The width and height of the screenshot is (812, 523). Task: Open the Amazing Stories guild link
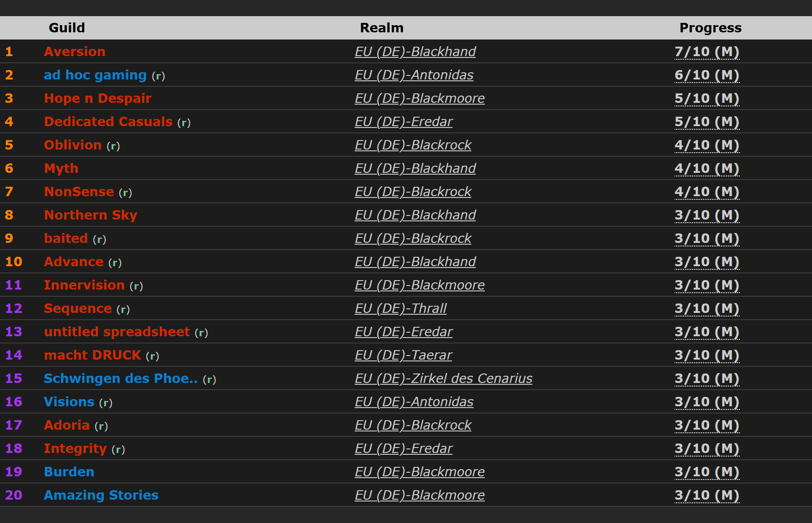(x=101, y=495)
